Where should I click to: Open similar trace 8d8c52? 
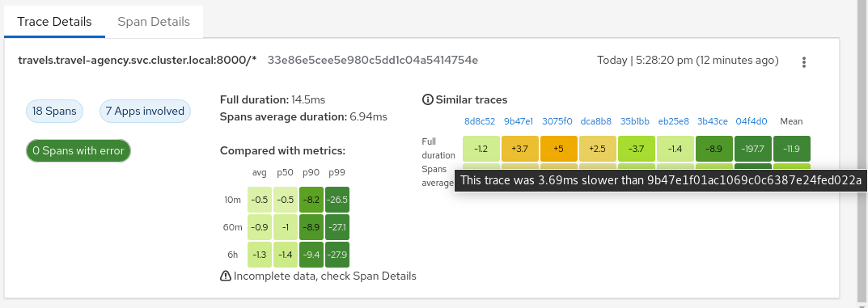tap(480, 121)
